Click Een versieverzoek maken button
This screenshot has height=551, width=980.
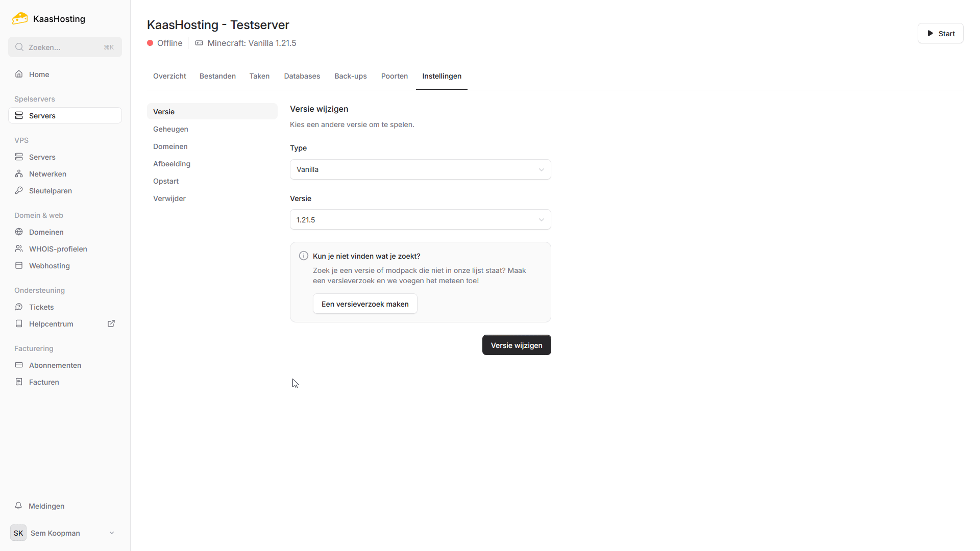click(x=365, y=304)
